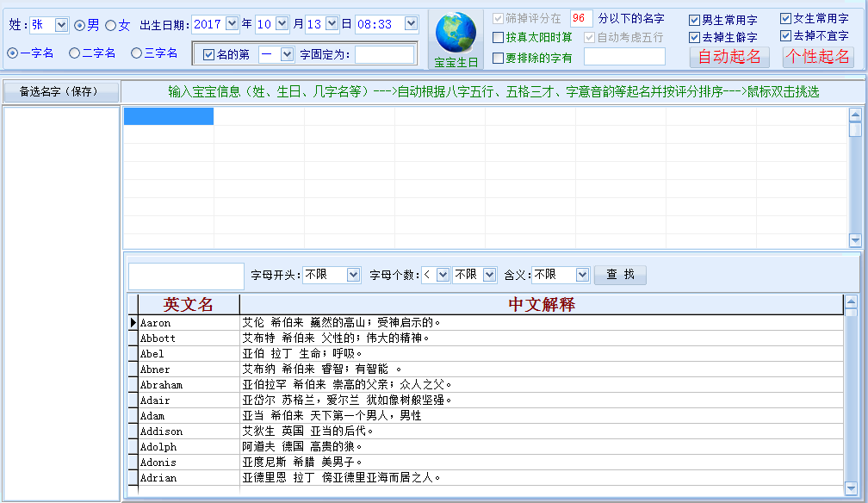Select the Abraham row in name list
Screen dimensions: 868x503
tap(189, 385)
